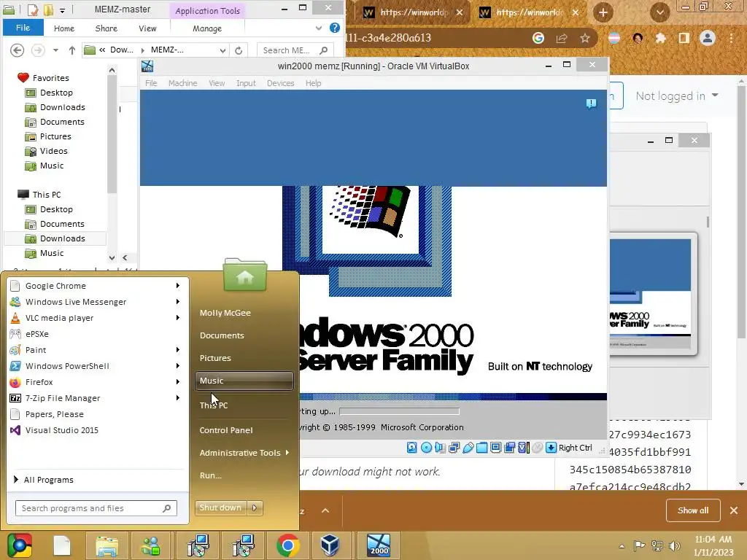Expand Google Chrome jump list arrow
The image size is (747, 560).
178,286
